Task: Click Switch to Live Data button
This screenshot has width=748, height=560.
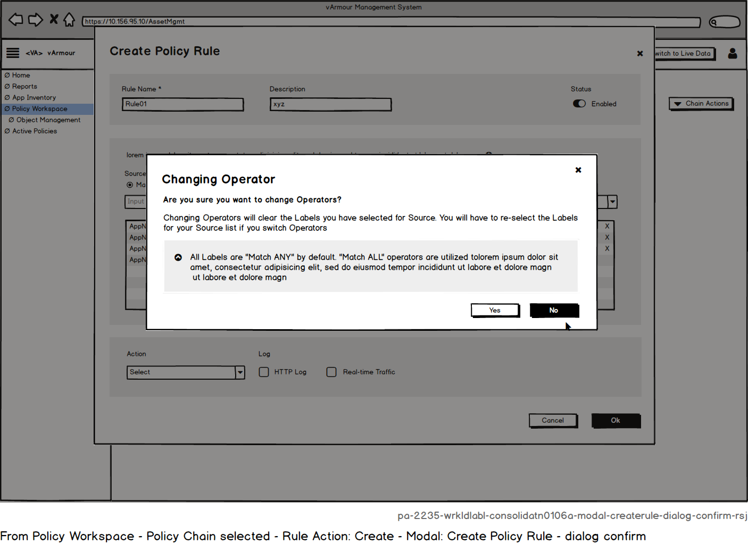Action: pyautogui.click(x=685, y=54)
